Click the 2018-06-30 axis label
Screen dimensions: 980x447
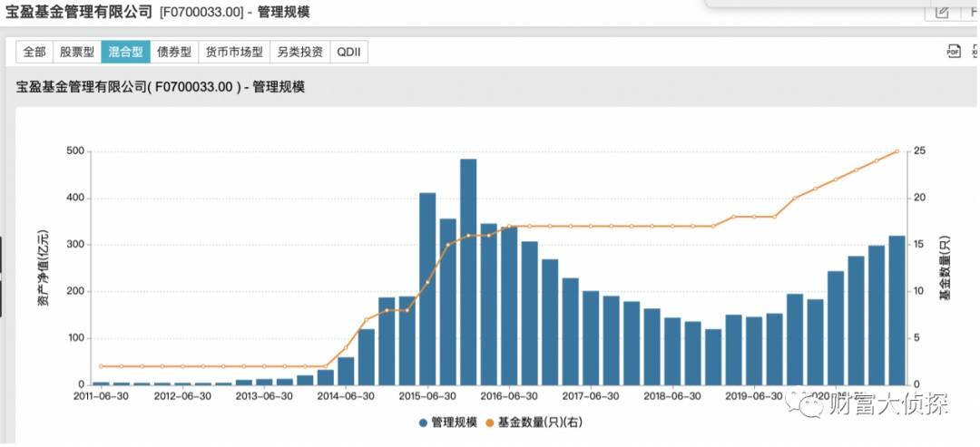(671, 396)
